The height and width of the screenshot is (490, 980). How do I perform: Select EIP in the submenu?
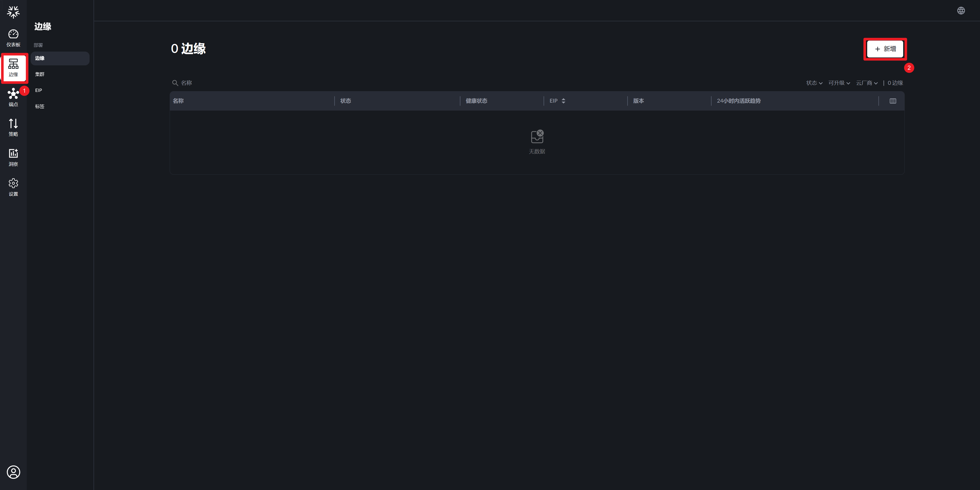(39, 90)
